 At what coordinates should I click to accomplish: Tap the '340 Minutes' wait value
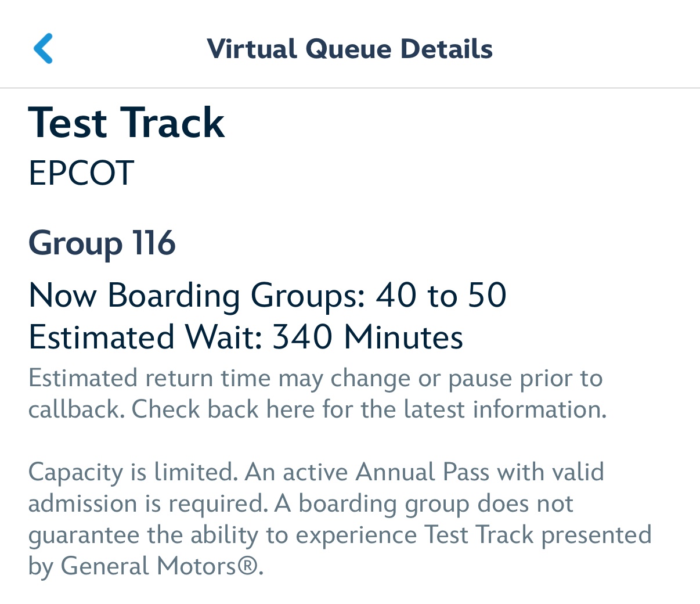(x=368, y=337)
